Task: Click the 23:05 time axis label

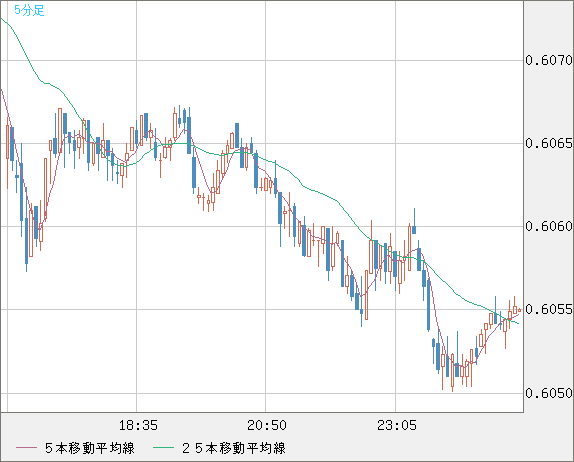Action: click(x=396, y=425)
